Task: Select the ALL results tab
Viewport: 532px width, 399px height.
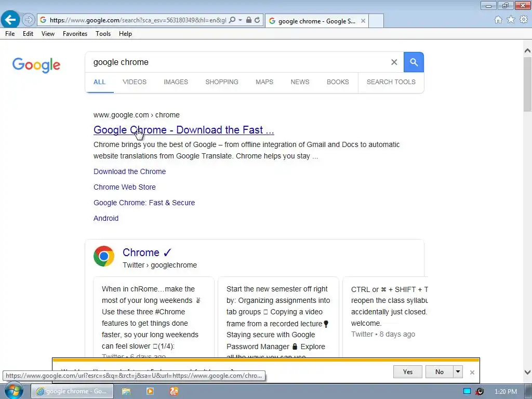Action: coord(99,82)
